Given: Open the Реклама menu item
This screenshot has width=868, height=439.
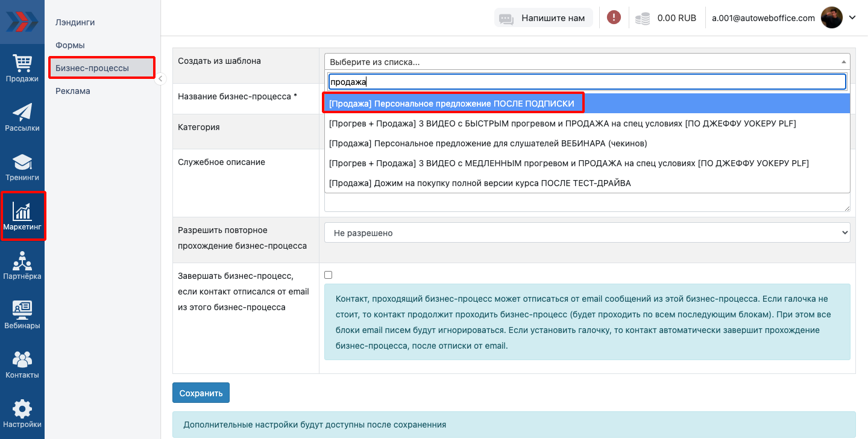Looking at the screenshot, I should coord(73,91).
